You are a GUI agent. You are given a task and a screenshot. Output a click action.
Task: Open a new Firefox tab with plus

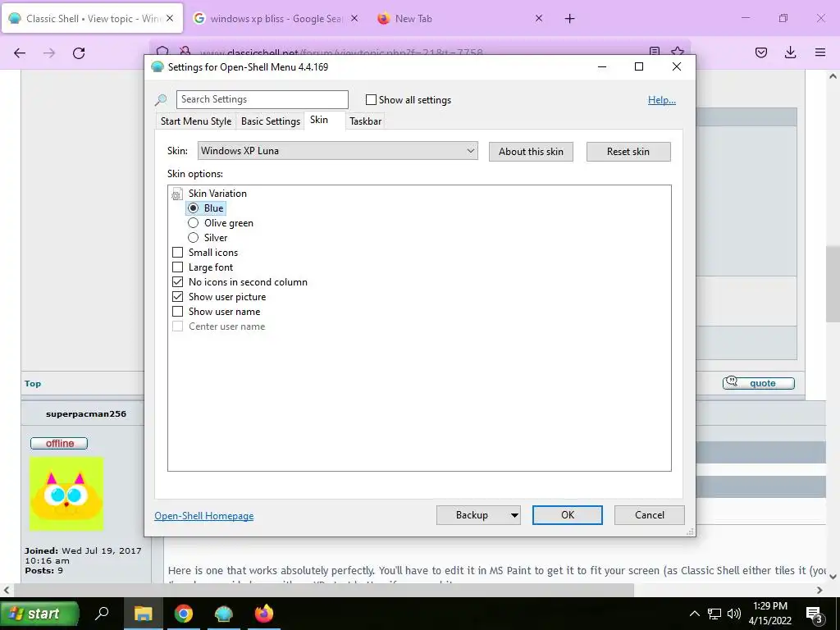point(569,19)
